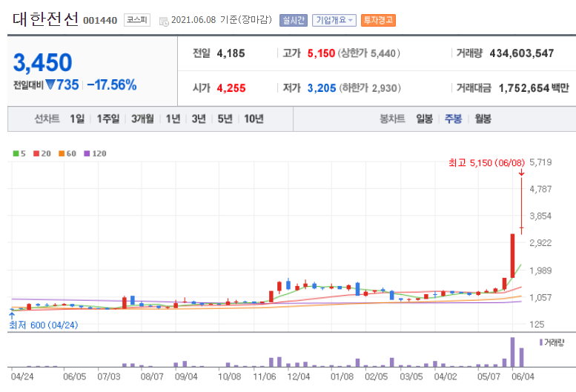Click the green 5-period moving average swatch
576x392 pixels.
click(16, 153)
